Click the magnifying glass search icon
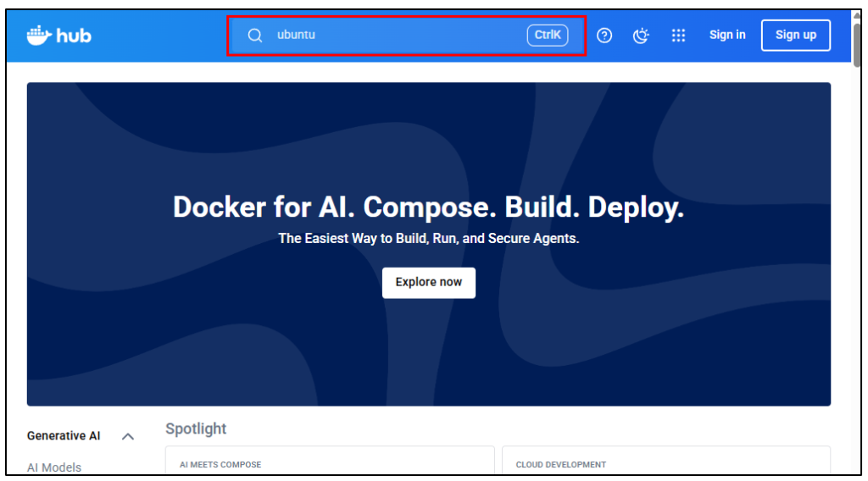The width and height of the screenshot is (868, 481). [254, 36]
